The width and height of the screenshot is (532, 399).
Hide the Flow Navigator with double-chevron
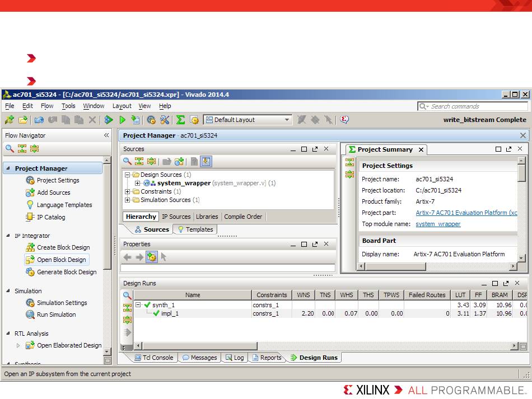pyautogui.click(x=106, y=135)
